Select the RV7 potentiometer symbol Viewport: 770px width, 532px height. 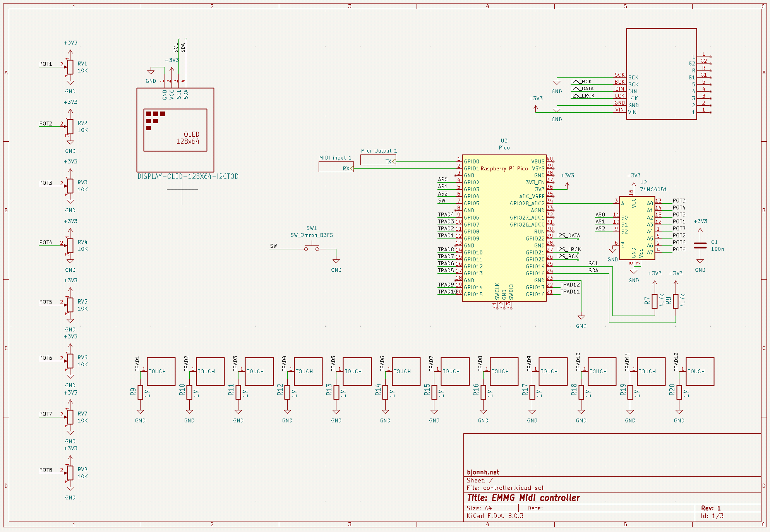click(70, 417)
